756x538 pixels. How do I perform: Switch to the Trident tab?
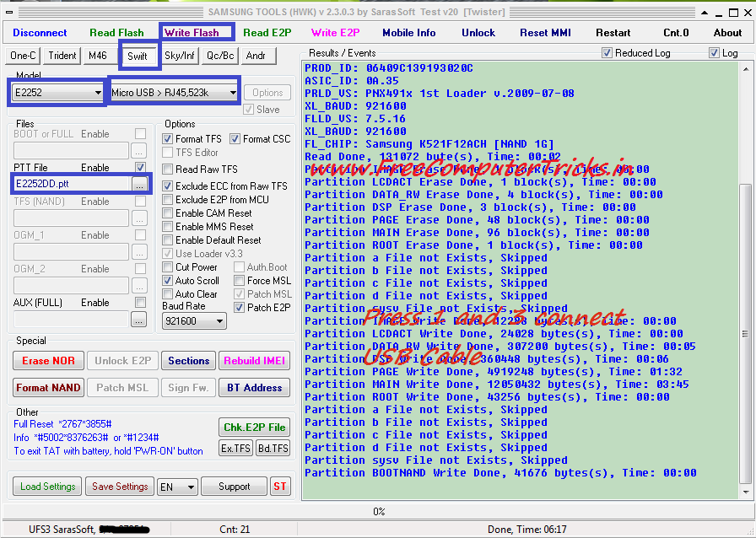point(62,56)
